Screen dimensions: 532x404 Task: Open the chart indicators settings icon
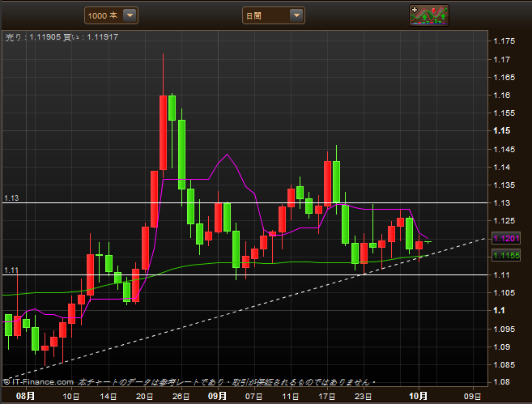coord(429,15)
